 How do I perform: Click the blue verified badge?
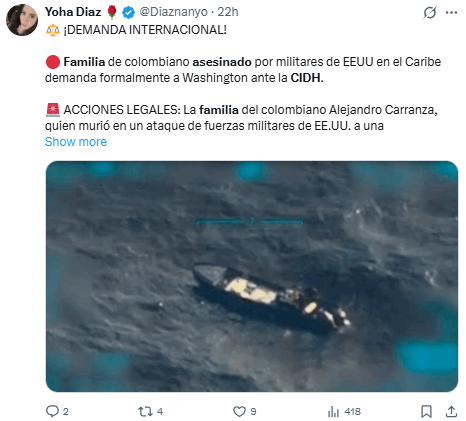point(128,12)
